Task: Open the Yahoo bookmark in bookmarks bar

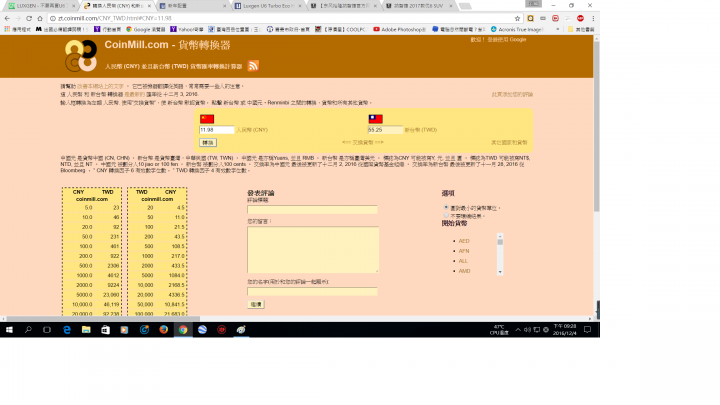Action: 187,29
